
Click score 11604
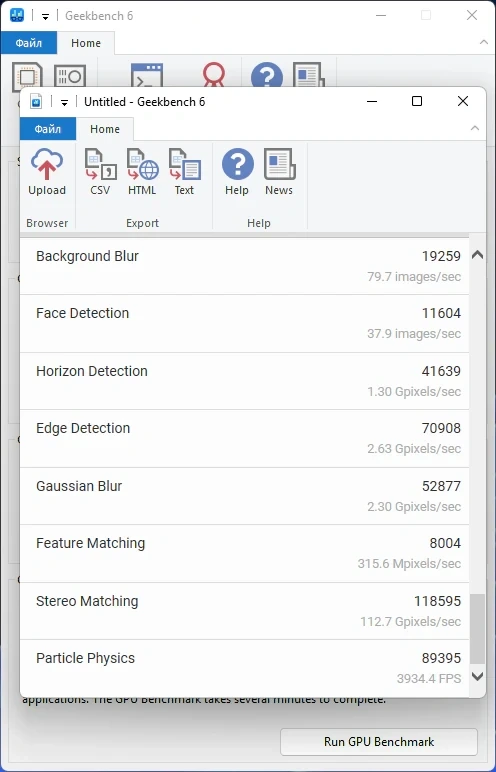[x=441, y=313]
